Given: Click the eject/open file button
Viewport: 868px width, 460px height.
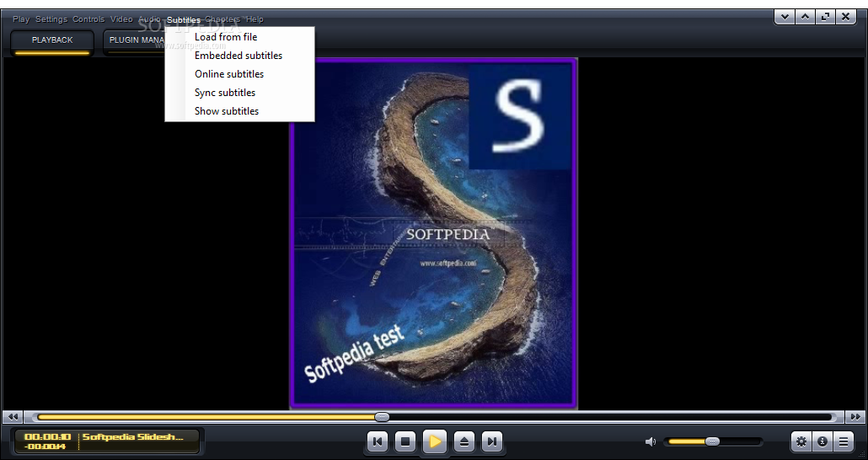Looking at the screenshot, I should click(463, 441).
